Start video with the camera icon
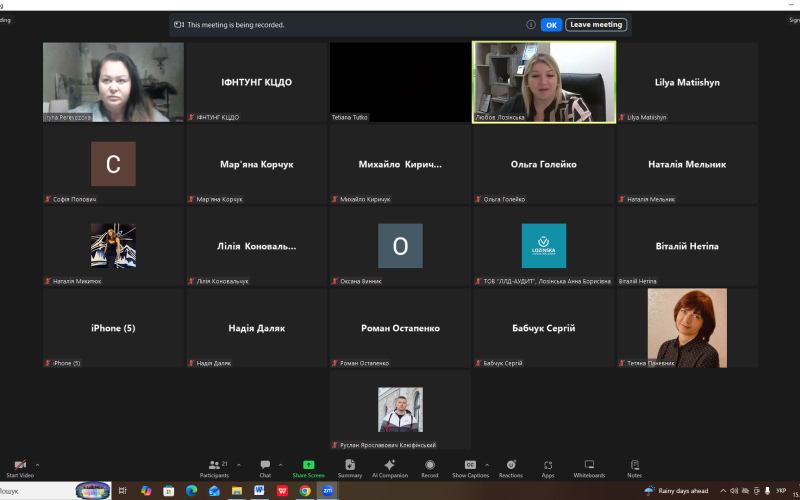 point(20,468)
